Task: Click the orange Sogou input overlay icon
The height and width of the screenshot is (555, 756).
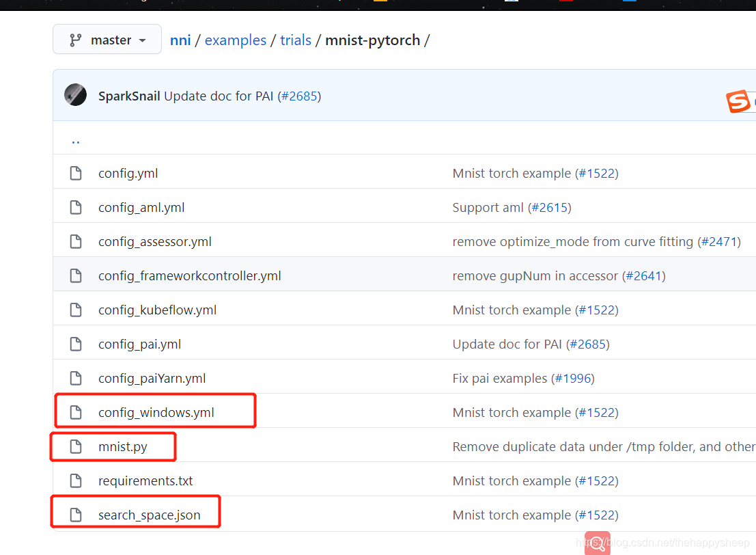Action: click(x=738, y=101)
